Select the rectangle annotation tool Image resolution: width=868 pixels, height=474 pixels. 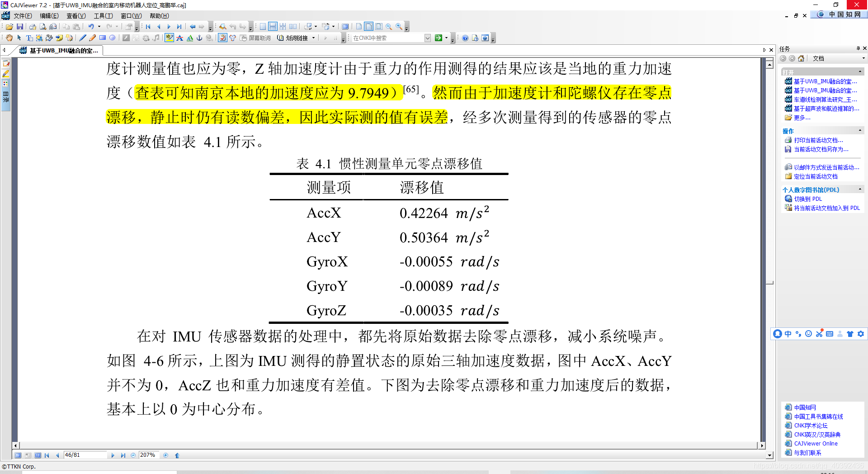103,38
